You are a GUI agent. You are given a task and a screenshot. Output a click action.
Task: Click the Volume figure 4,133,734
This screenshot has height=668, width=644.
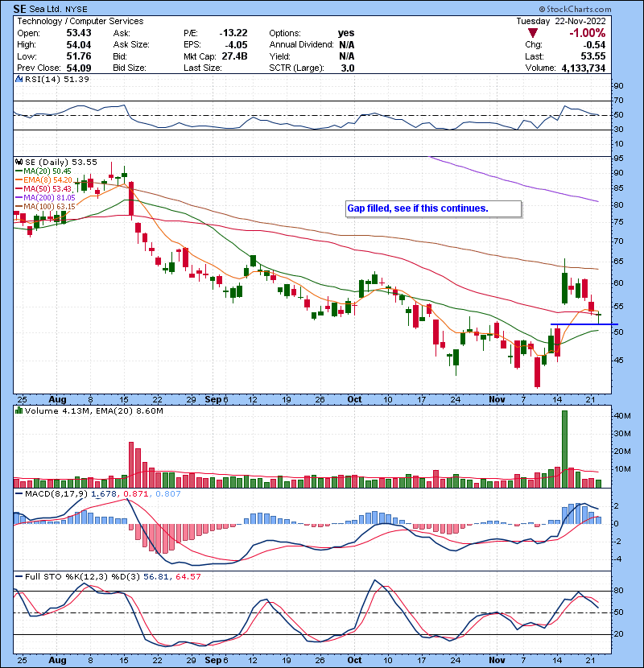coord(584,68)
